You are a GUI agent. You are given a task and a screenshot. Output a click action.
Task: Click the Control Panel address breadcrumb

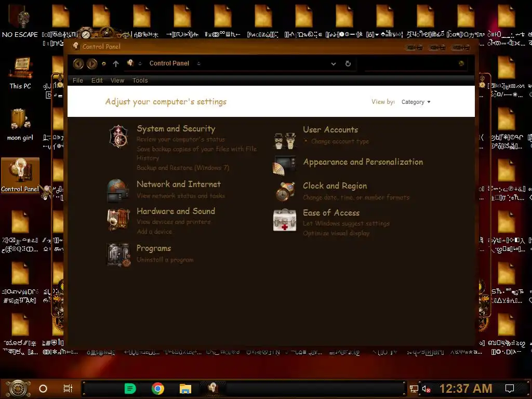[x=169, y=63]
